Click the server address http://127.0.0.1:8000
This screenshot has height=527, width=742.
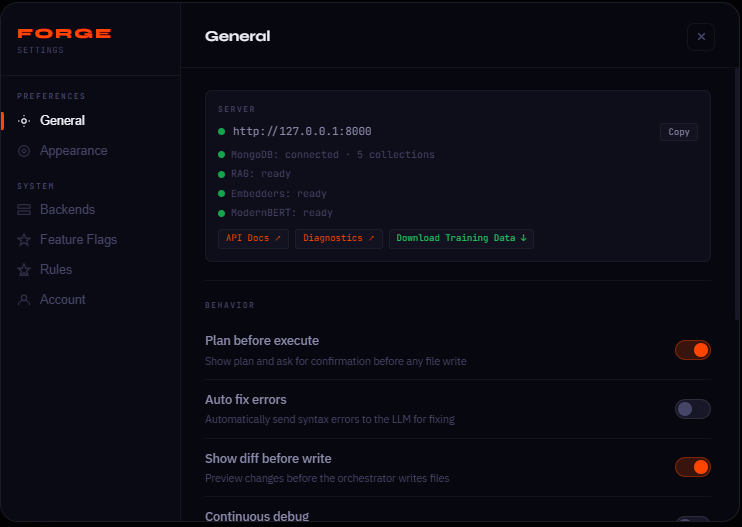pyautogui.click(x=302, y=132)
